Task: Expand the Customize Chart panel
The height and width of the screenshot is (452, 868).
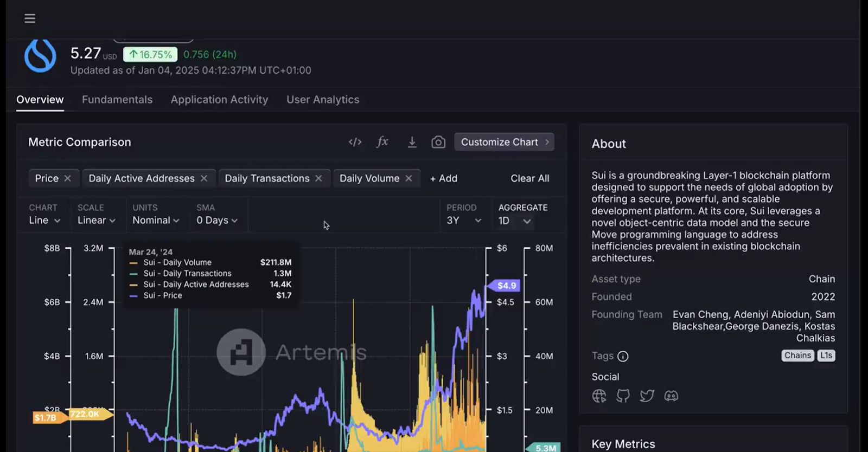Action: click(x=504, y=142)
